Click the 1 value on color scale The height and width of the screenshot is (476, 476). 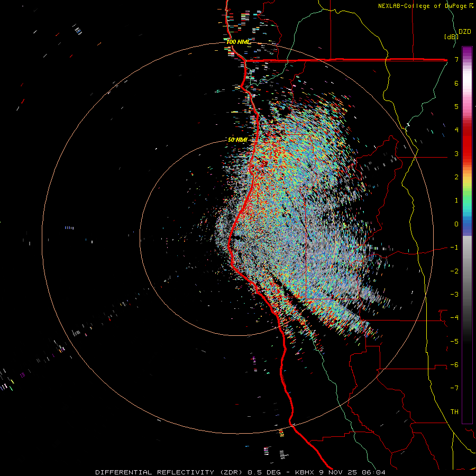pos(456,200)
